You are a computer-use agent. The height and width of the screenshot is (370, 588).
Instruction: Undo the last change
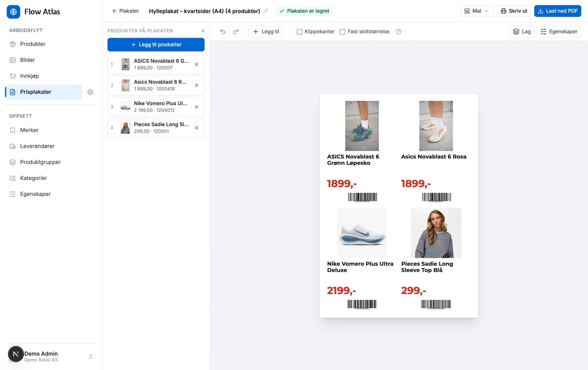222,32
